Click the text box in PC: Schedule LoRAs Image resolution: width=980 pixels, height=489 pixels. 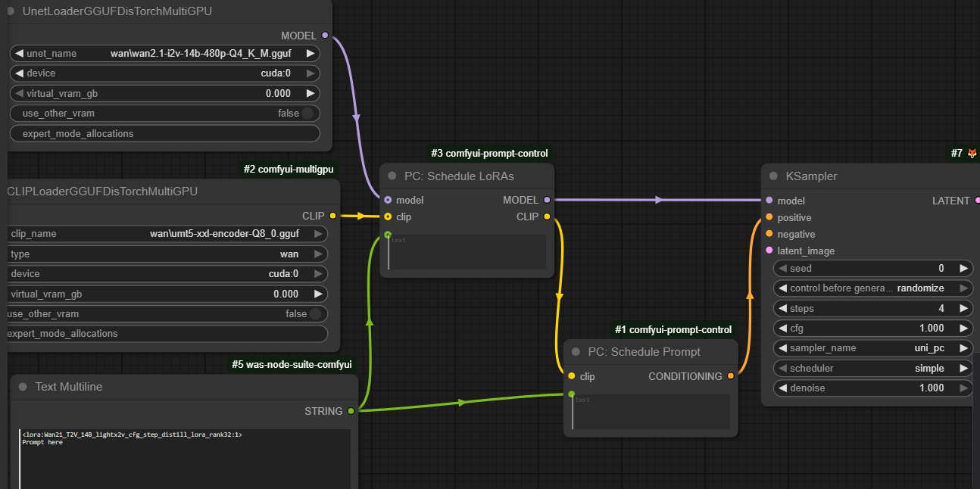click(x=467, y=252)
